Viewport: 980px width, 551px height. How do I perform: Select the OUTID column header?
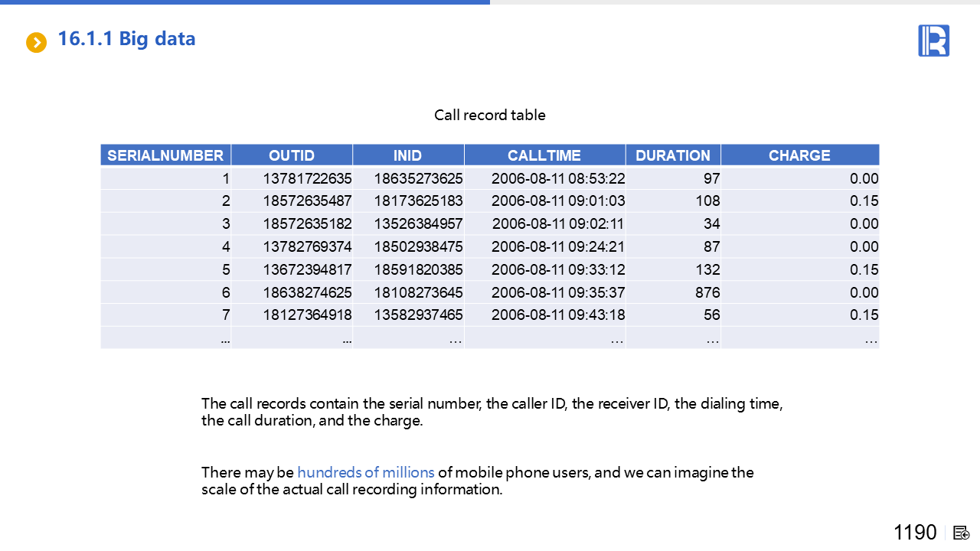(x=292, y=155)
